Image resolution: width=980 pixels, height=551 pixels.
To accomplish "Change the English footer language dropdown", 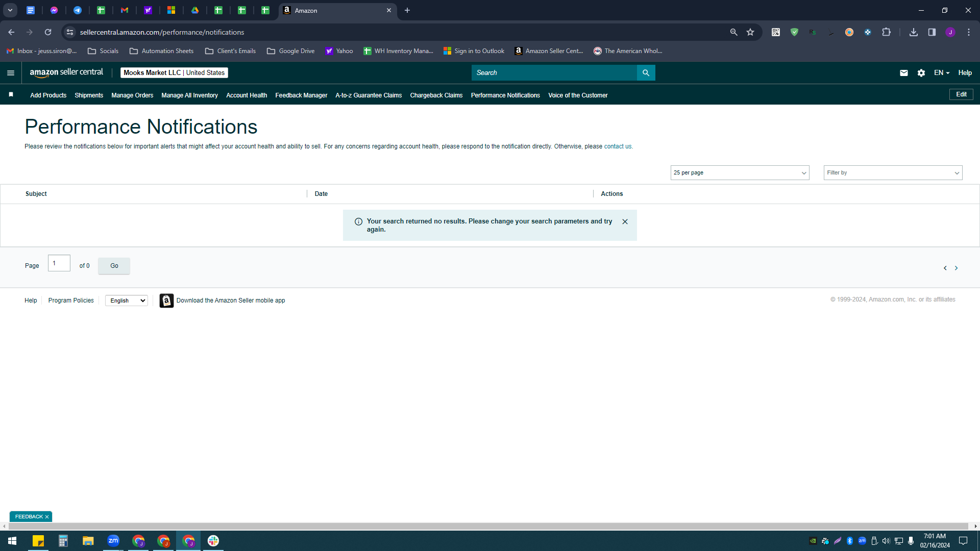I will click(x=127, y=300).
